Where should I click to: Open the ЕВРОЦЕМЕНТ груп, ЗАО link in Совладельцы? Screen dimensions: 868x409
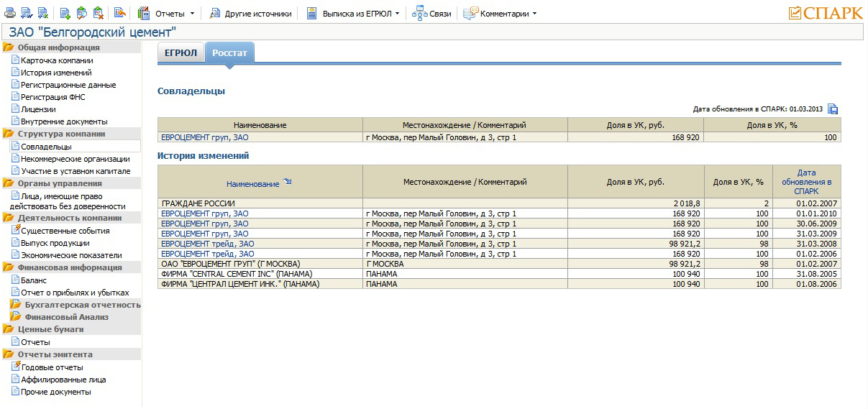click(x=205, y=137)
